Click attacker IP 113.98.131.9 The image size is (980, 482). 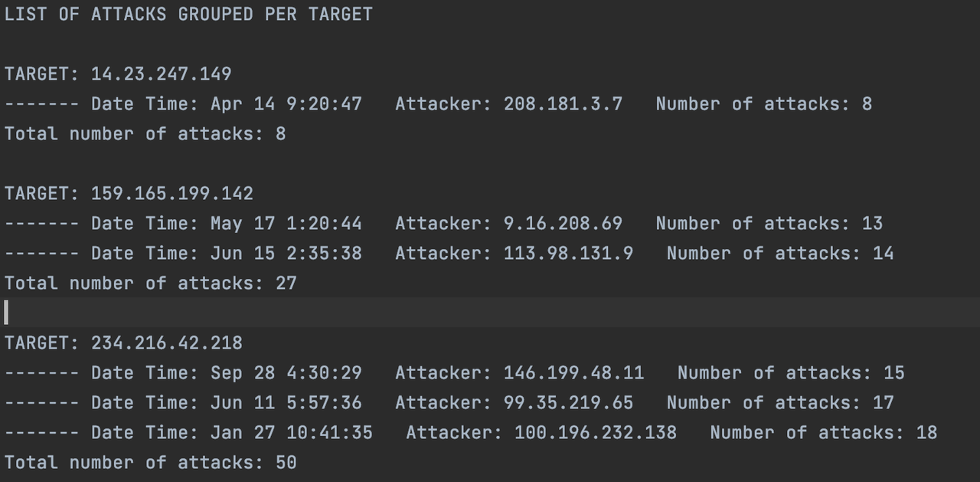568,253
